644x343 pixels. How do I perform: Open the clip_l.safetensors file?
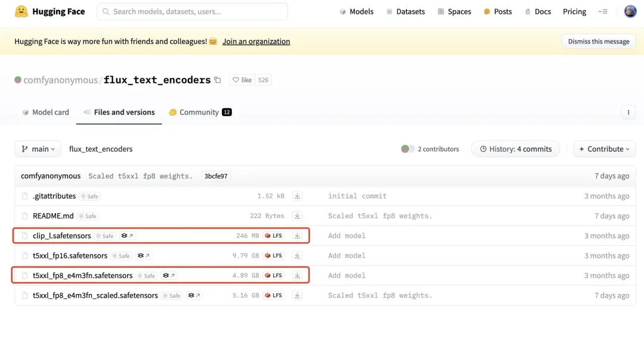coord(61,236)
